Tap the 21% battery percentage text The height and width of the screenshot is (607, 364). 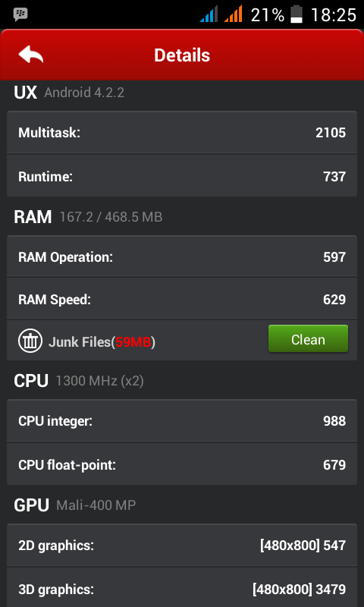(x=267, y=14)
